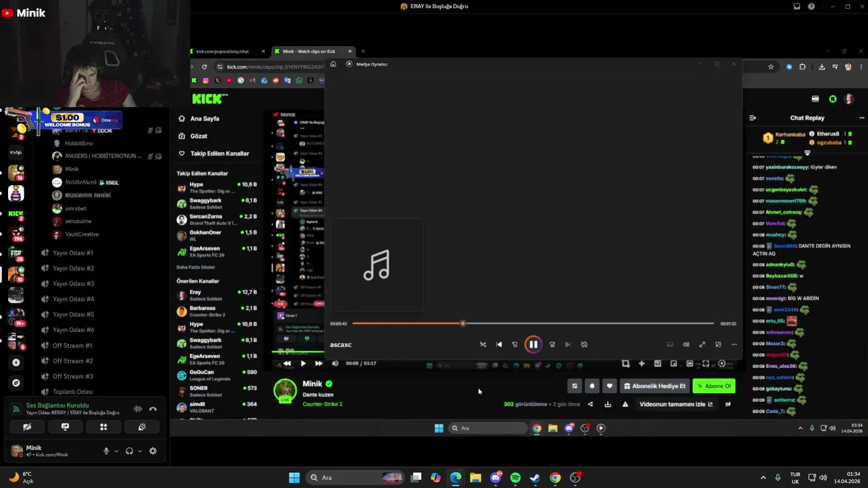Click Daha Fazla Göster link

196,267
